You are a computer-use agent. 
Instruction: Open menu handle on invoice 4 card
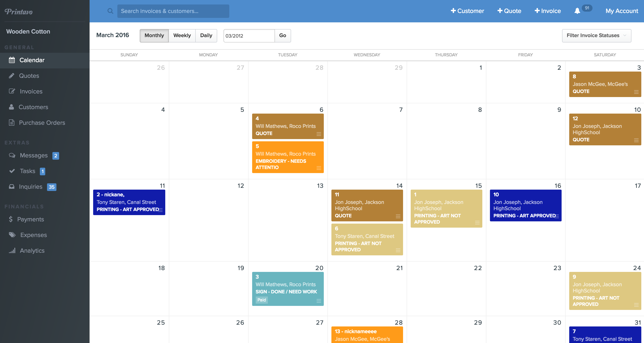(319, 134)
